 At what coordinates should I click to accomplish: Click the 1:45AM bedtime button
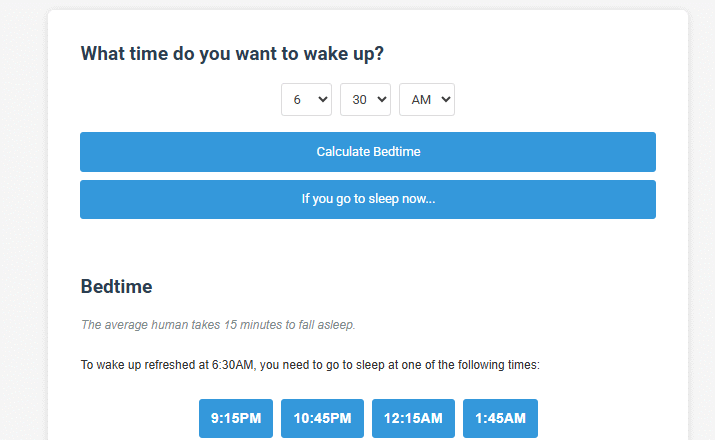500,418
